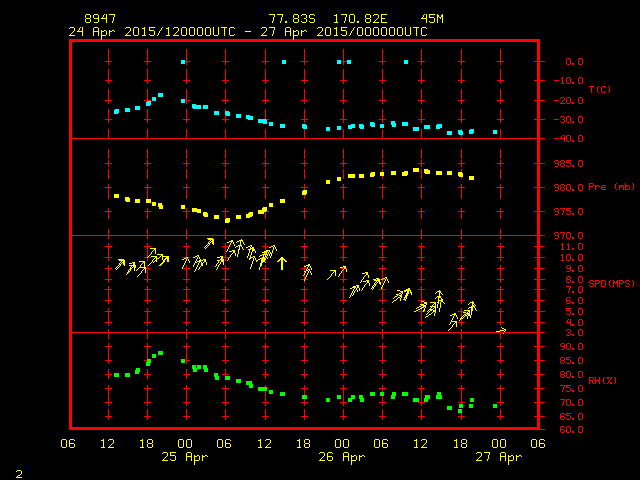This screenshot has width=640, height=480.
Task: Click the '27 Apr' date label
Action: point(499,457)
